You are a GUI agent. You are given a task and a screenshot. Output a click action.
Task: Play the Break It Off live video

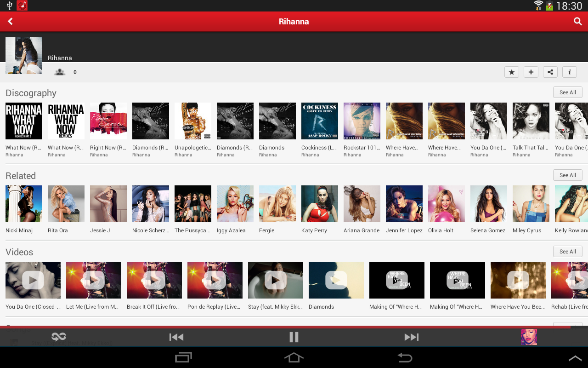pyautogui.click(x=154, y=280)
